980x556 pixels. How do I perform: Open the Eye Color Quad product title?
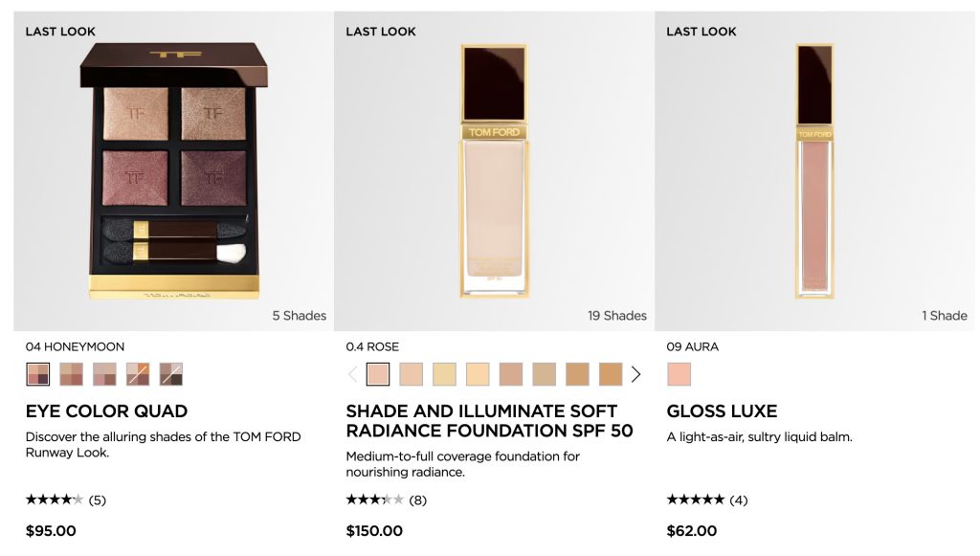106,411
